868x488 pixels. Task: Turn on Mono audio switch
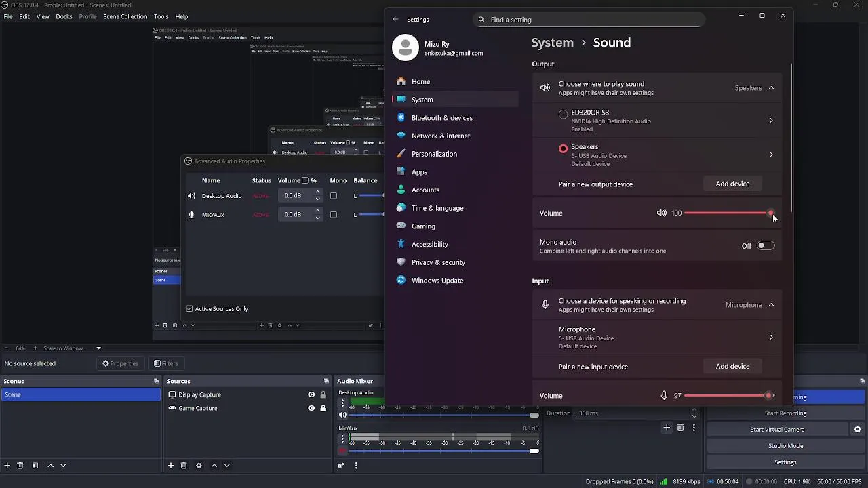[766, 246]
